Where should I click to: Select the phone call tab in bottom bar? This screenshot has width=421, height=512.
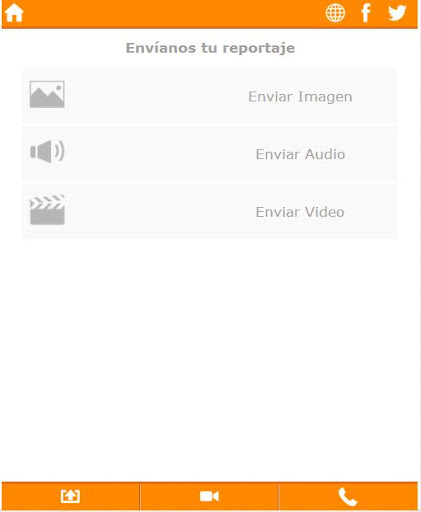[348, 496]
